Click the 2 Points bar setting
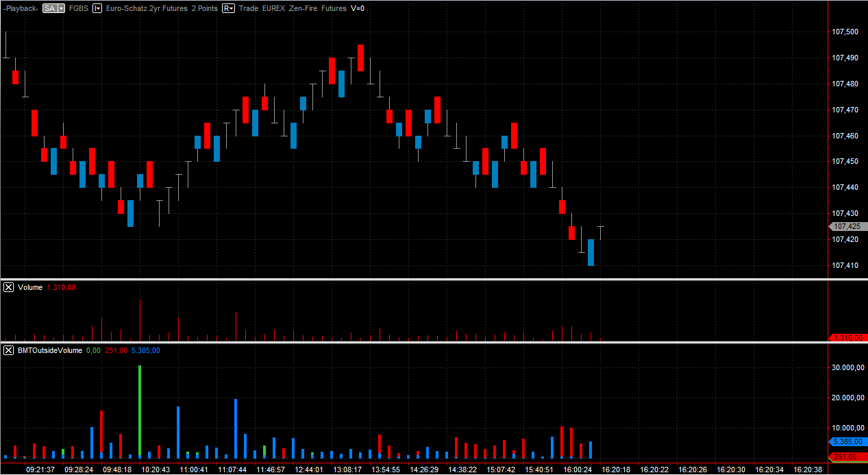Image resolution: width=868 pixels, height=475 pixels. (204, 8)
